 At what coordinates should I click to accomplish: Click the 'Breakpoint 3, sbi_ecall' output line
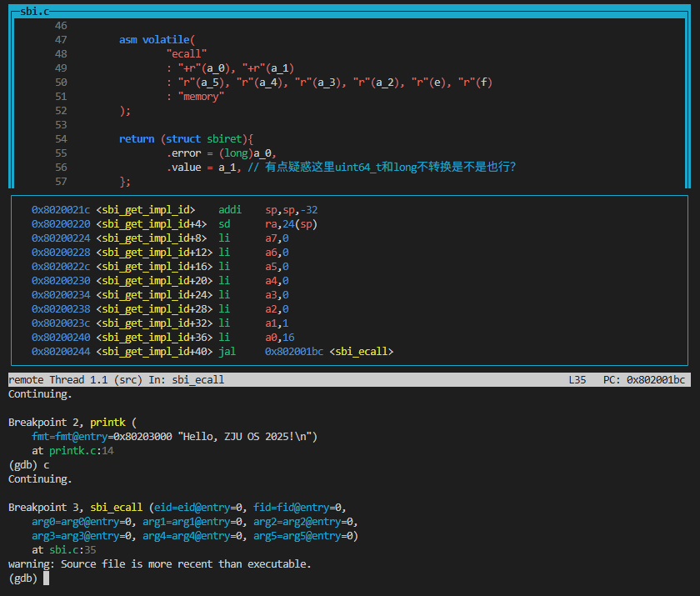(x=177, y=508)
